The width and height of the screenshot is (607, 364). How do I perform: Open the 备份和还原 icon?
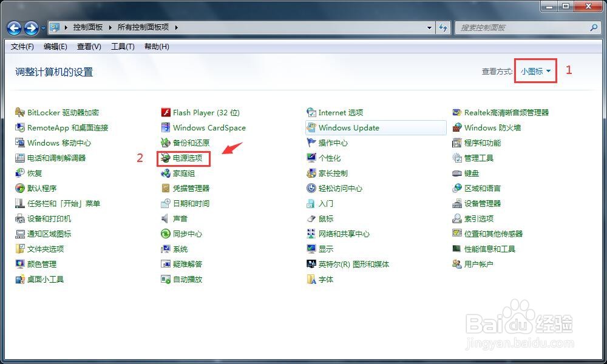(x=166, y=143)
